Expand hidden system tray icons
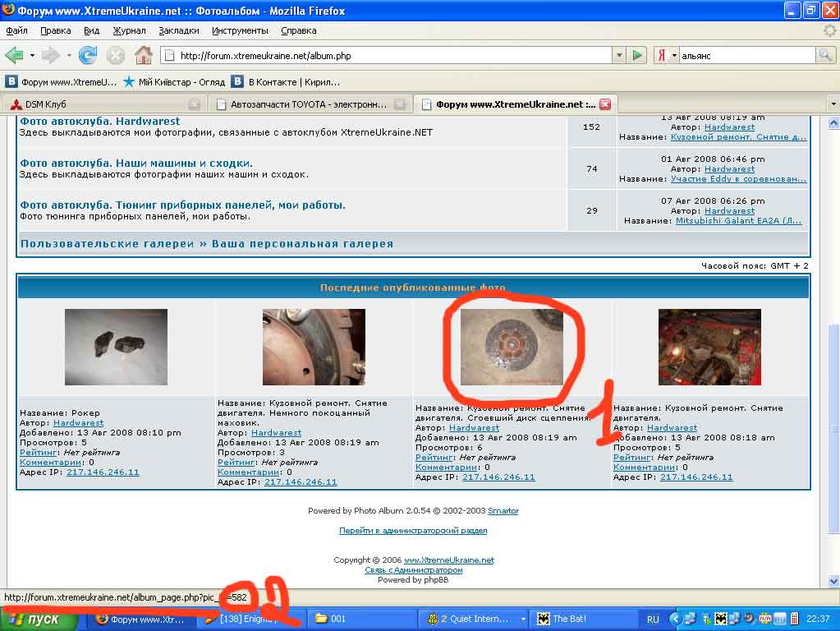This screenshot has height=631, width=840. [x=674, y=619]
